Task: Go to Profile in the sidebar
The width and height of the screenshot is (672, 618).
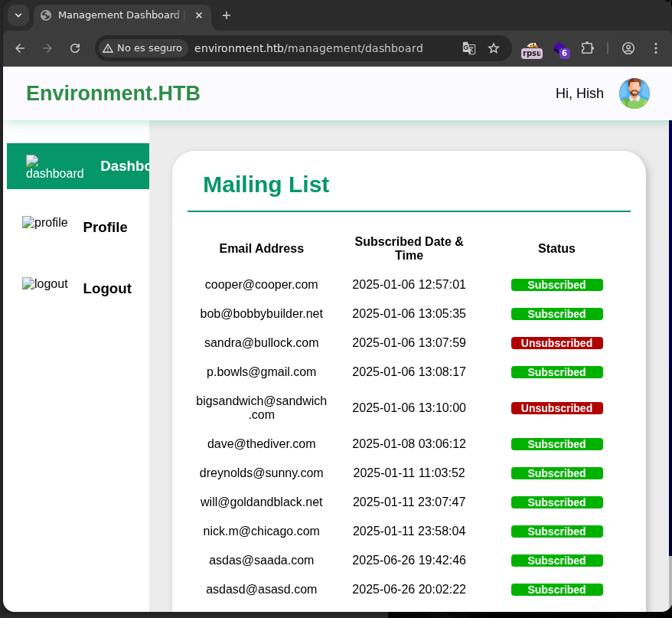Action: [105, 227]
